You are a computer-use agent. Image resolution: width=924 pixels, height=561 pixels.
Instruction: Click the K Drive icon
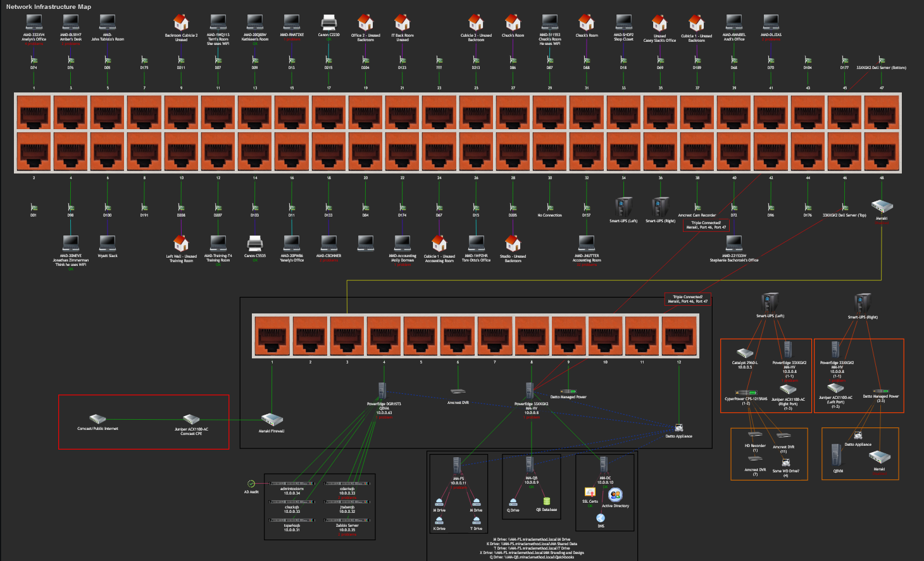point(439,521)
